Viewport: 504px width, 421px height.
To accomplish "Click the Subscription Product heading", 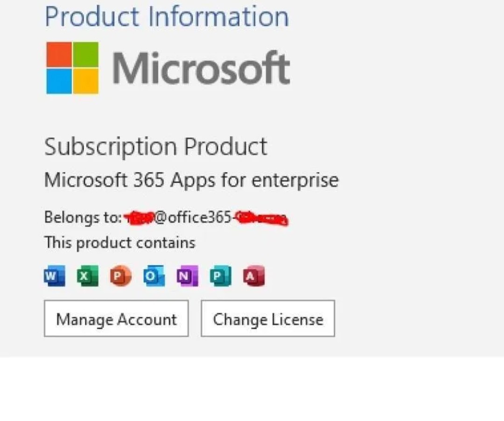I will (x=155, y=147).
